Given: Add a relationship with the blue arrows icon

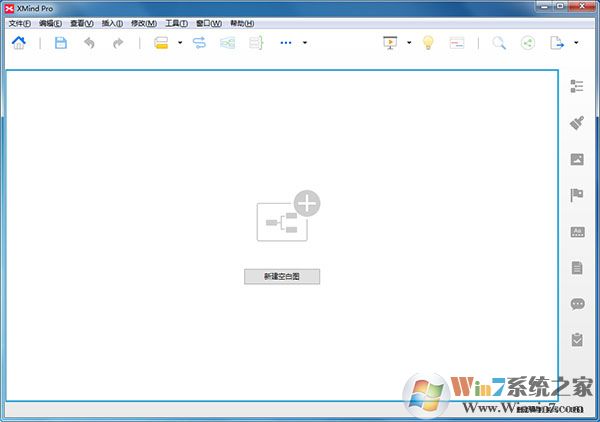Looking at the screenshot, I should coord(199,42).
